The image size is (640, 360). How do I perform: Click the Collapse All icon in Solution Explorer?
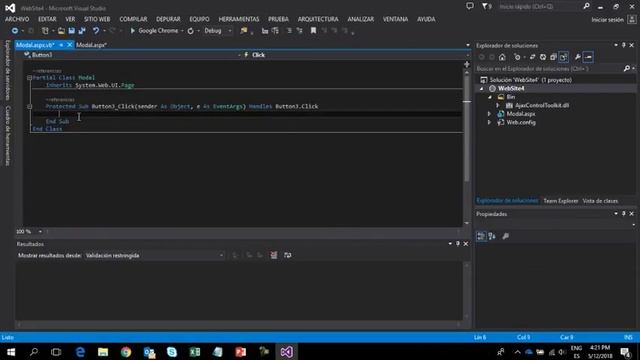pyautogui.click(x=553, y=57)
